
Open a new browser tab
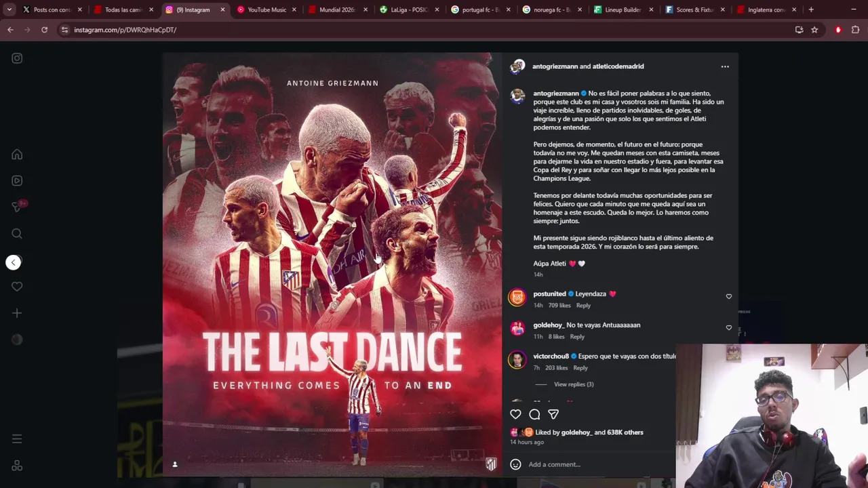[811, 9]
